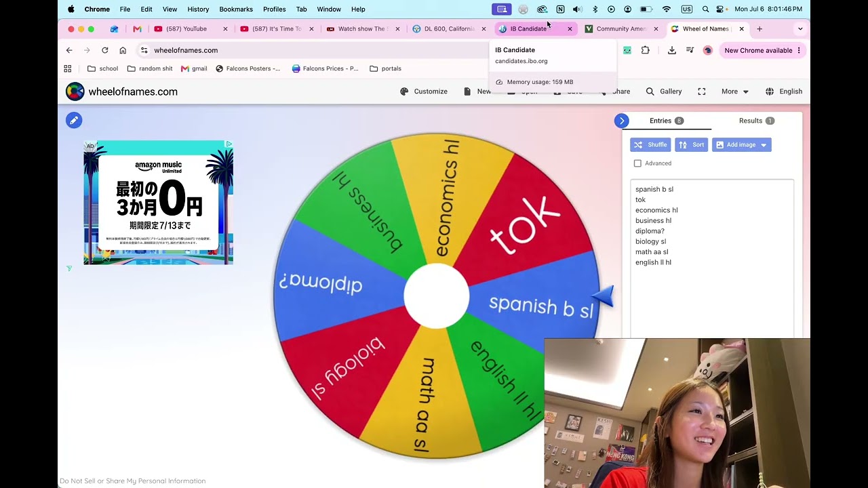Open Falcons Posters bookmark
This screenshot has height=488, width=868.
coord(248,68)
